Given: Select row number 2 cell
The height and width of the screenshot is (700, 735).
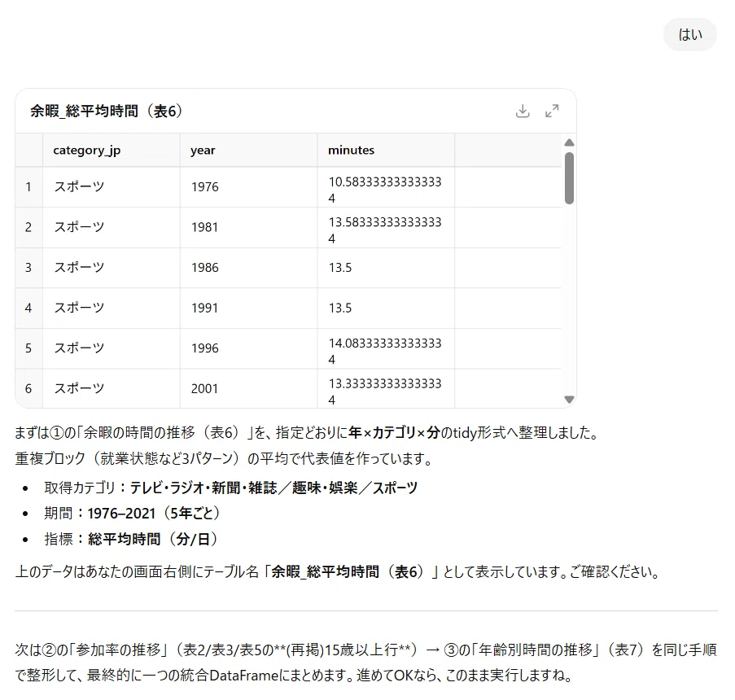Looking at the screenshot, I should [x=28, y=227].
